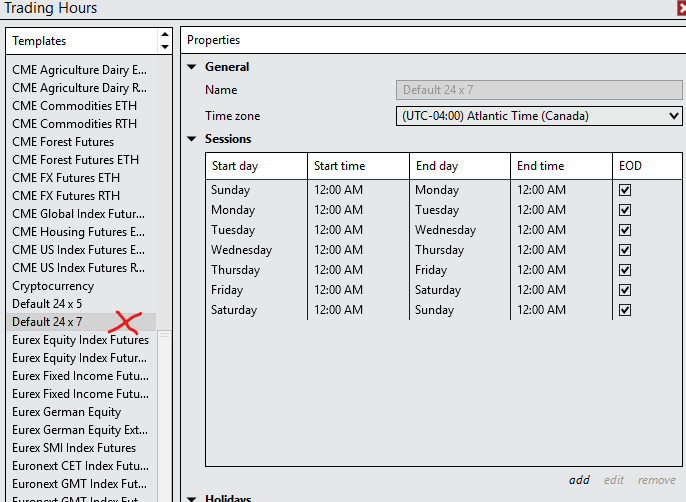Screen dimensions: 686x502
Task: Click the remove session link
Action: click(x=657, y=480)
